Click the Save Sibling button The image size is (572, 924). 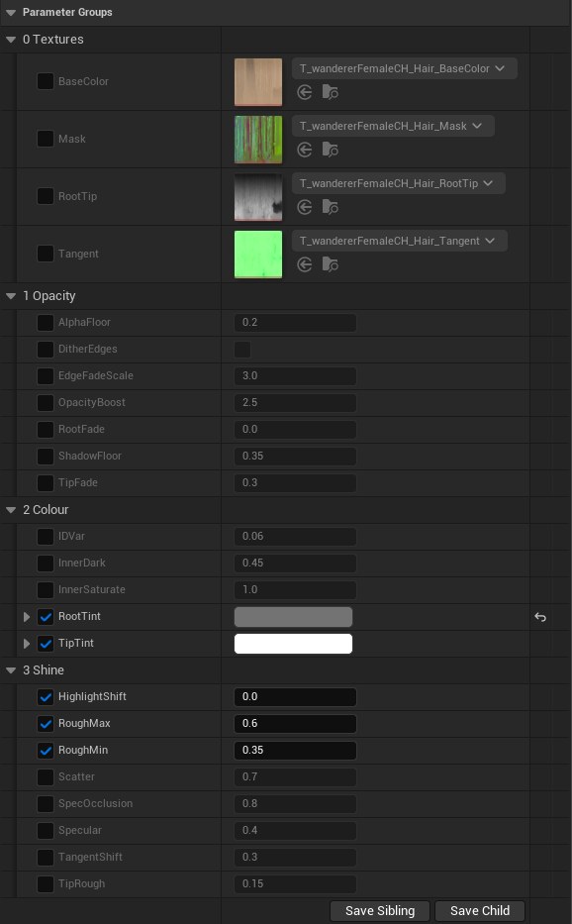click(380, 910)
